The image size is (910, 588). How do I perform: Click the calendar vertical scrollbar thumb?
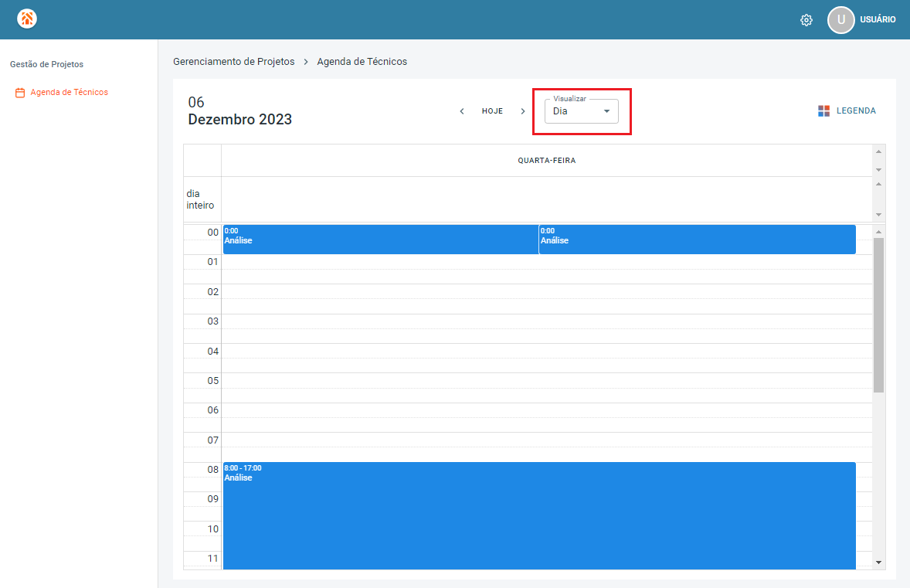point(878,314)
